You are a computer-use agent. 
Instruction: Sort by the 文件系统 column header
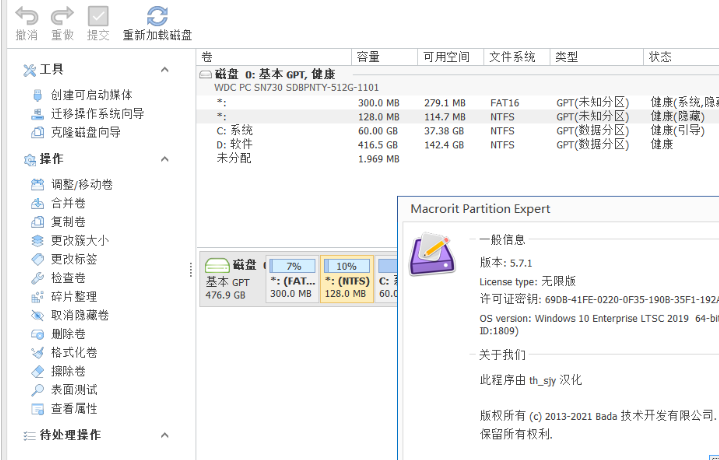point(513,57)
